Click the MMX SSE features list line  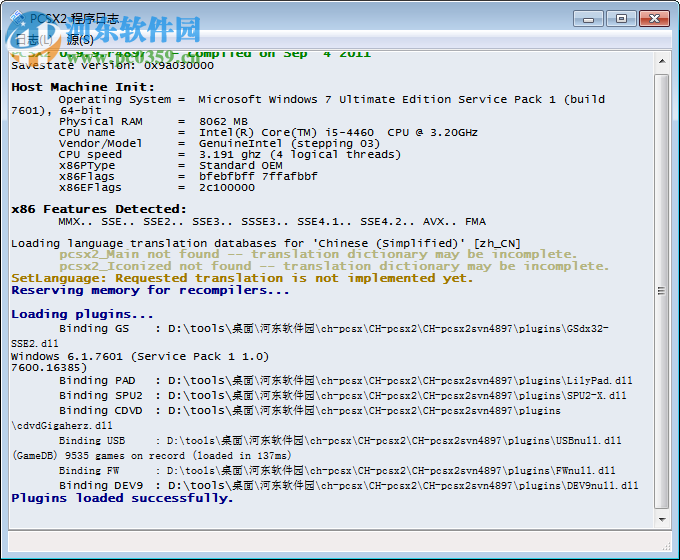click(x=272, y=222)
